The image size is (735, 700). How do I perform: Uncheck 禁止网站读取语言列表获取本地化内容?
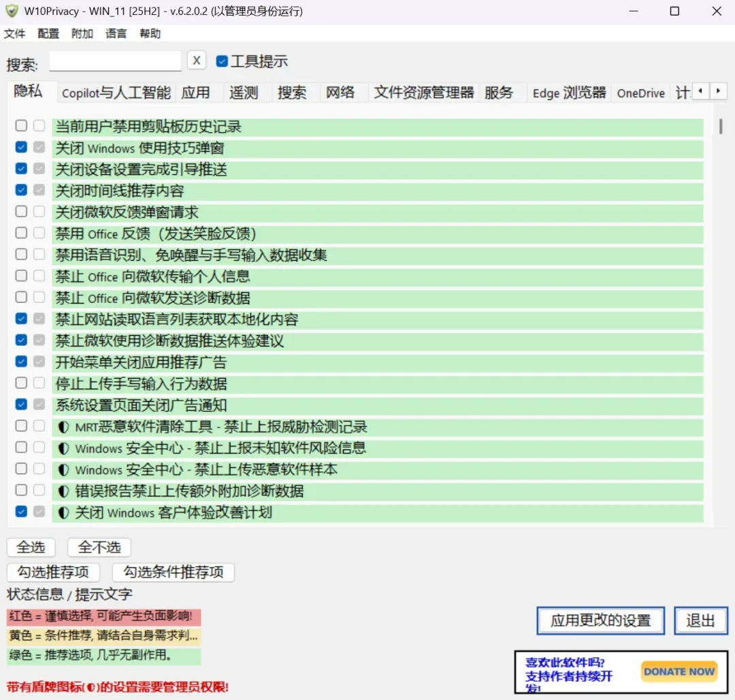pos(21,319)
